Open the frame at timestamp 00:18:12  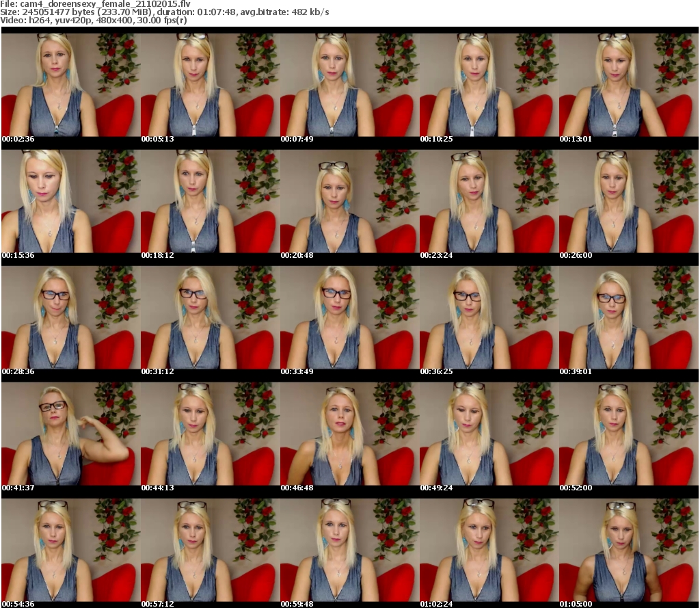coord(211,202)
